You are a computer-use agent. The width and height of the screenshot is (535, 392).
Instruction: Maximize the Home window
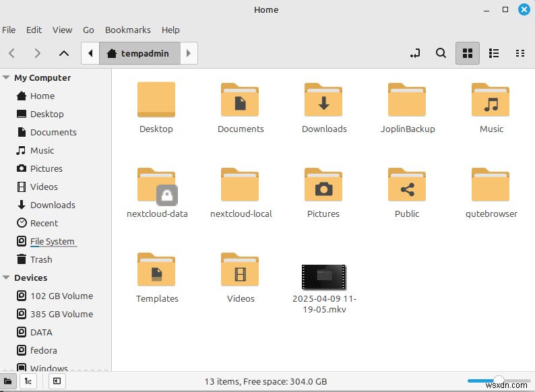tap(505, 9)
